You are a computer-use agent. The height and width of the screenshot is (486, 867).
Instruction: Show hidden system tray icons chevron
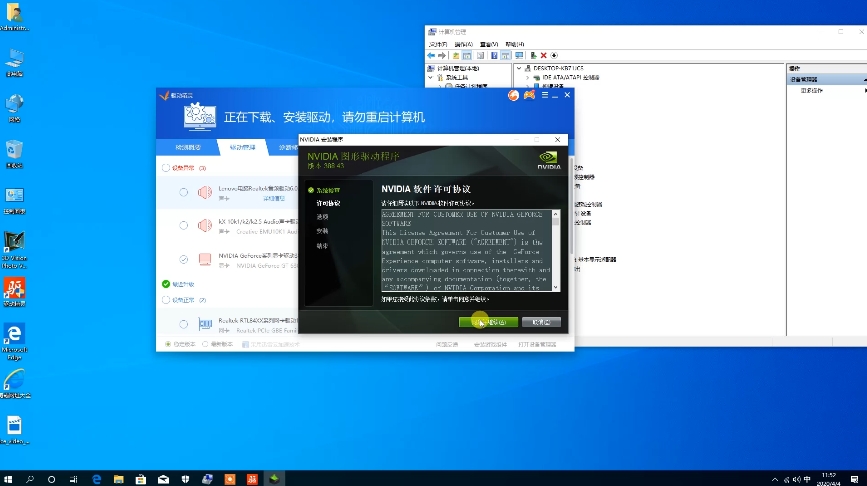(x=775, y=479)
